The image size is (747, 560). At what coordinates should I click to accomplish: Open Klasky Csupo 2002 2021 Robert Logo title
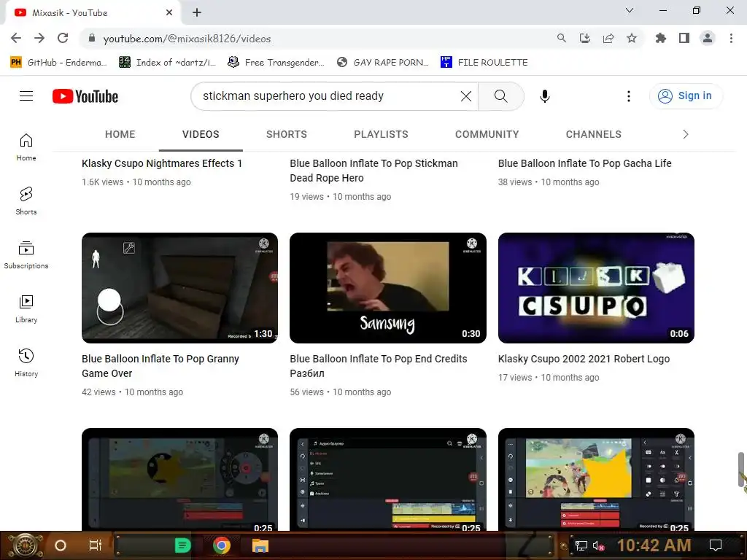point(584,359)
